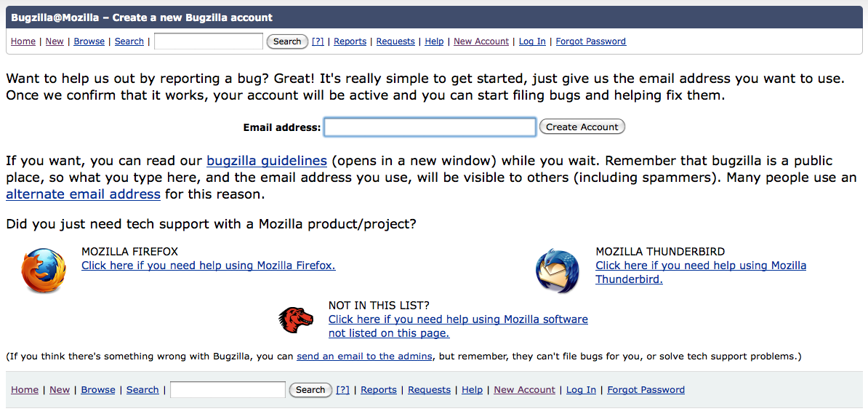Click Log In in the top navigation
Screen dimensions: 868x414
tap(532, 41)
